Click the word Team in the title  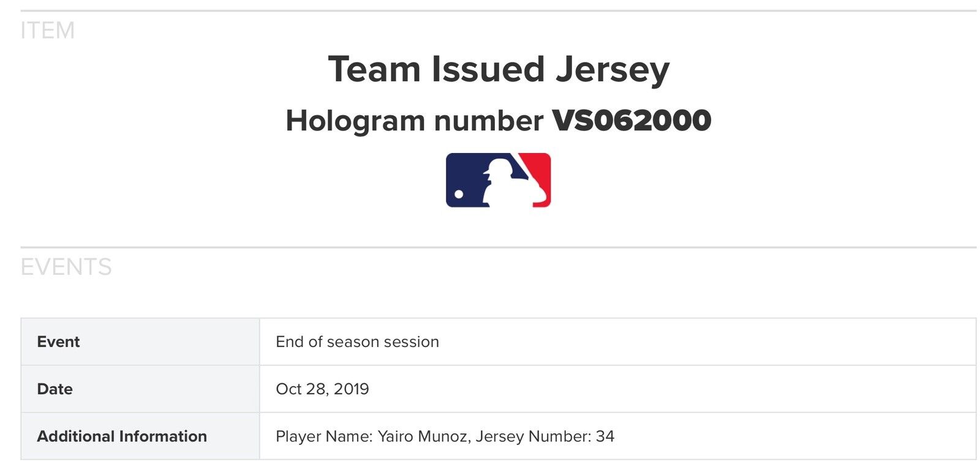[x=374, y=69]
